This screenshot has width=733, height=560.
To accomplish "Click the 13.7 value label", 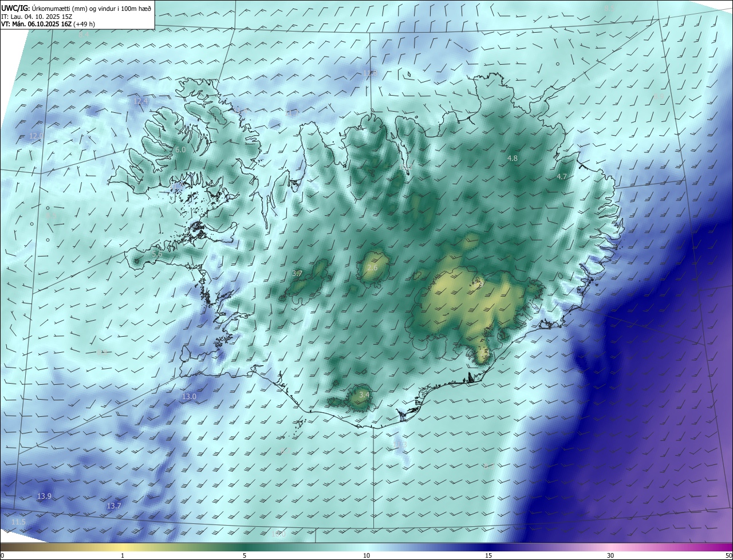I will (114, 506).
